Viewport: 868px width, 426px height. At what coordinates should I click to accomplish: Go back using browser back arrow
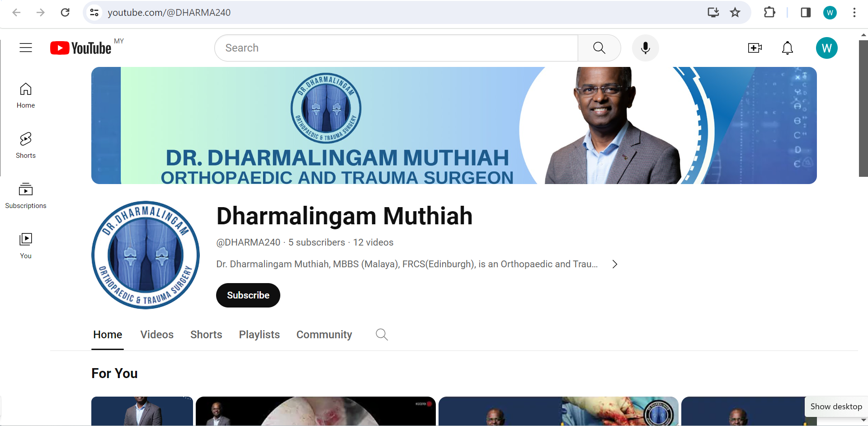point(16,12)
